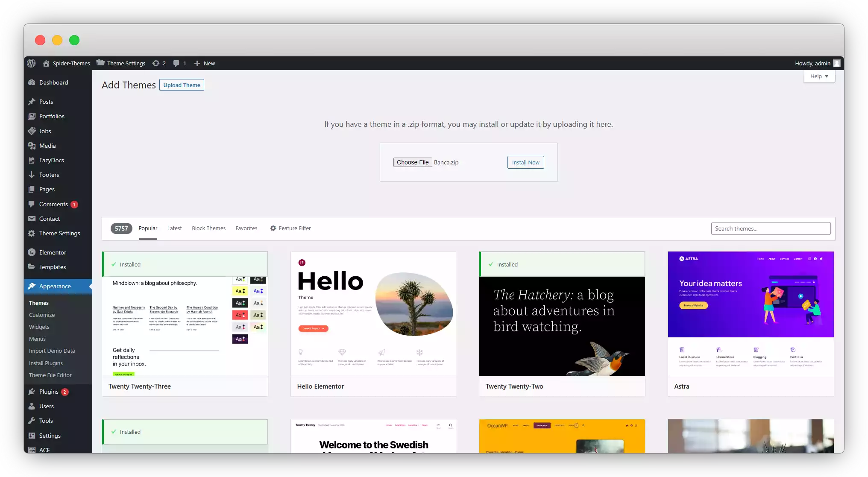The image size is (868, 477).
Task: Open Howdy, admin account menu
Action: point(817,63)
